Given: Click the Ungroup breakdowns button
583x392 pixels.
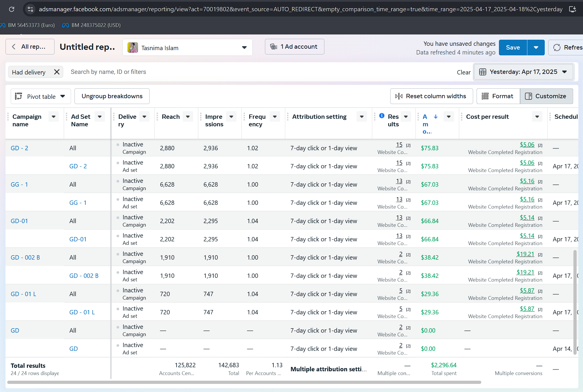Looking at the screenshot, I should pos(112,96).
